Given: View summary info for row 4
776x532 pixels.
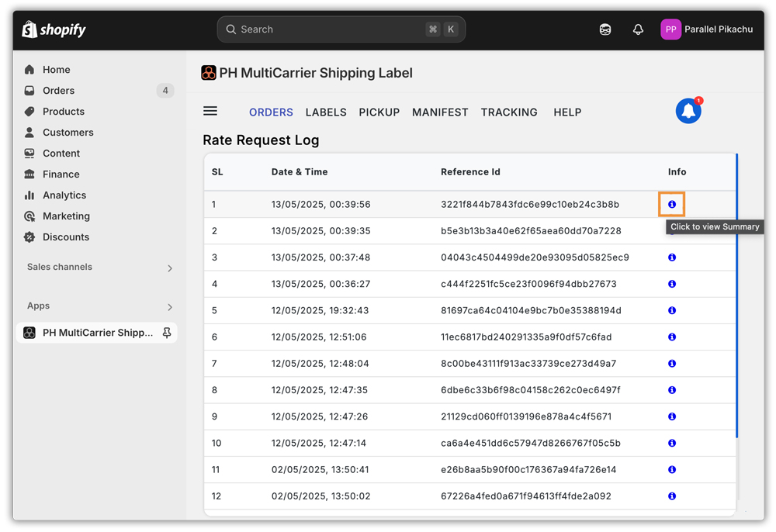Looking at the screenshot, I should tap(671, 284).
